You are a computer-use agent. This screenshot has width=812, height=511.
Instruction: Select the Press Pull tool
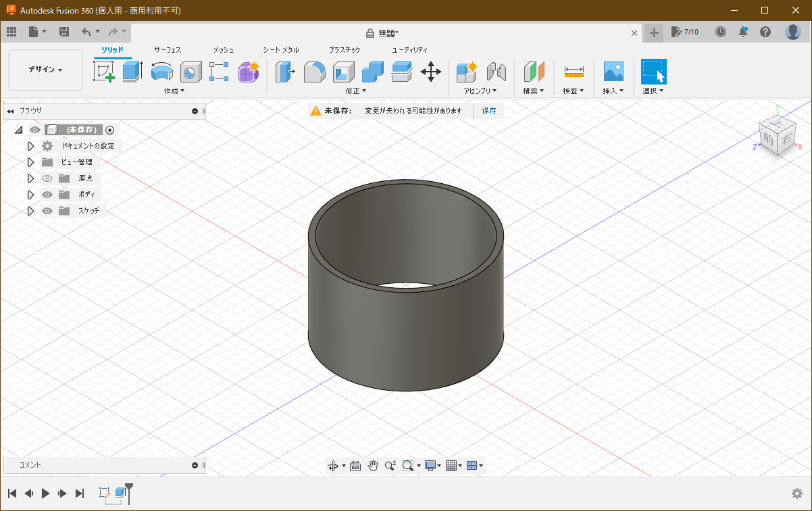[x=286, y=71]
